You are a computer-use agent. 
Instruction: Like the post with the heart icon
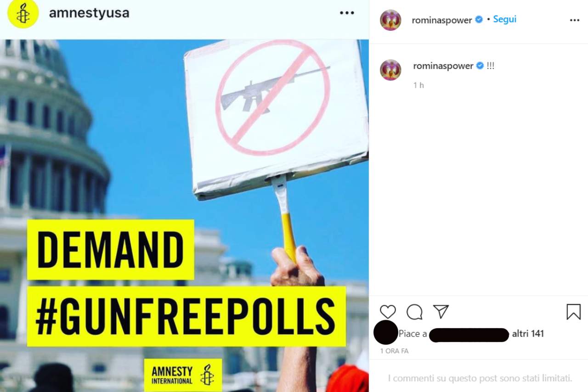click(388, 312)
